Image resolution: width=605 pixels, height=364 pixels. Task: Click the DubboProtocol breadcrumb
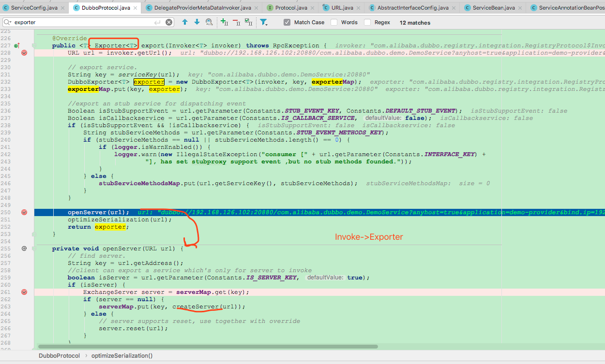point(59,355)
